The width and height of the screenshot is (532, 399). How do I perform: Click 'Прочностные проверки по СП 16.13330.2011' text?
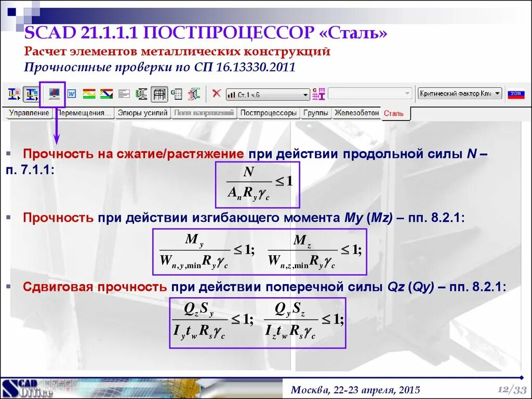point(159,67)
